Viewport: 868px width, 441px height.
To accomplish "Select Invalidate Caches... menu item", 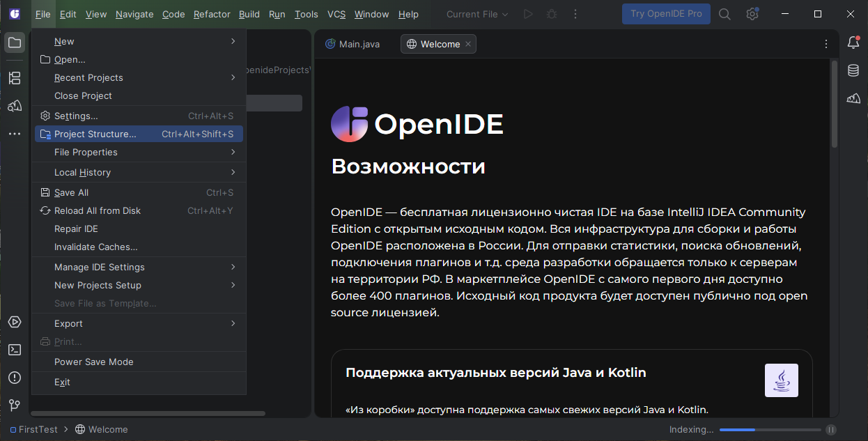I will tap(139, 247).
